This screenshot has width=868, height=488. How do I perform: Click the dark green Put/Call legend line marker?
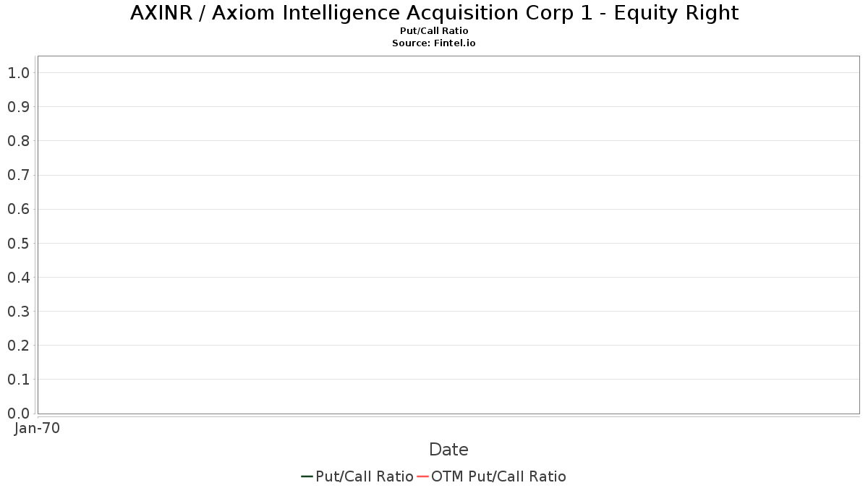(x=307, y=476)
